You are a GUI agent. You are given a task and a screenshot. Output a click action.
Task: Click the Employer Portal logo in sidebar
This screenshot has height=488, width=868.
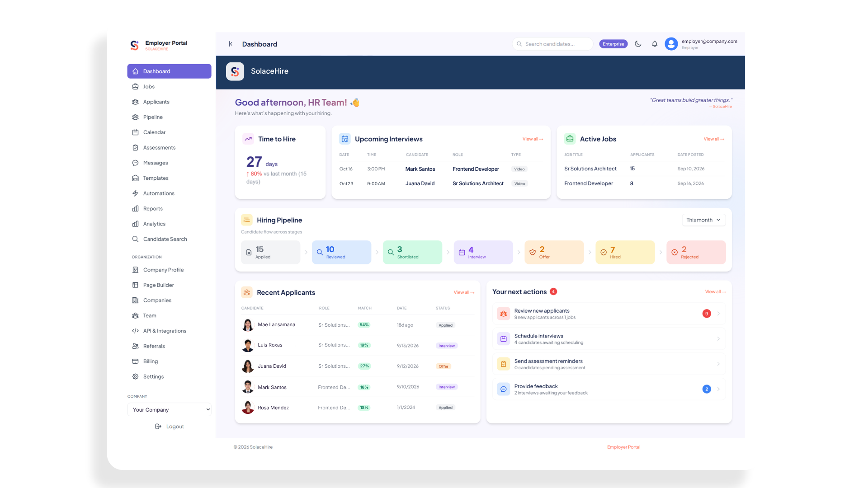tap(134, 45)
